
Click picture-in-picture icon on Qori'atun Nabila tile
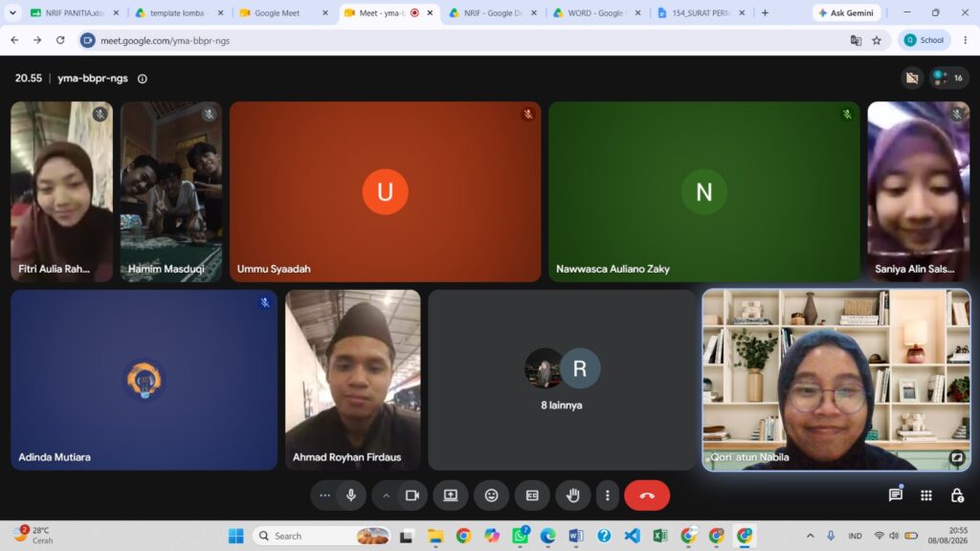click(956, 457)
